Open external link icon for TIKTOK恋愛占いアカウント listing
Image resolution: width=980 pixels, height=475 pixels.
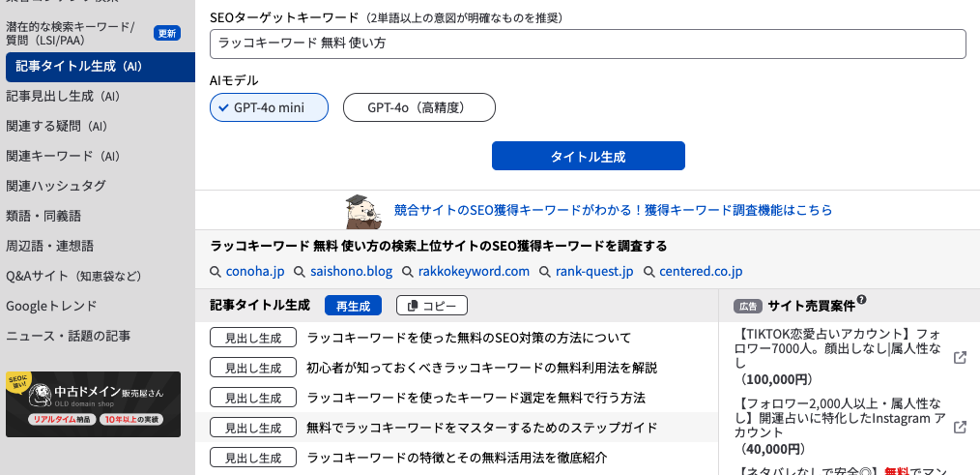(x=960, y=358)
